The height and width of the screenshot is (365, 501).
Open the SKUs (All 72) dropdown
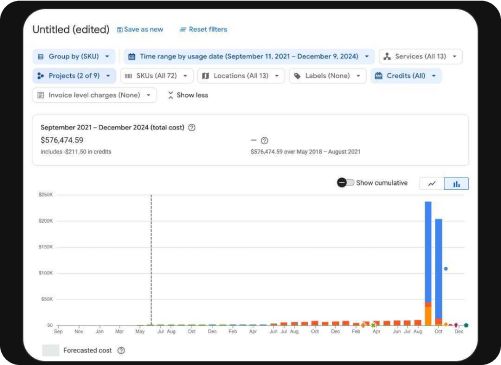157,76
